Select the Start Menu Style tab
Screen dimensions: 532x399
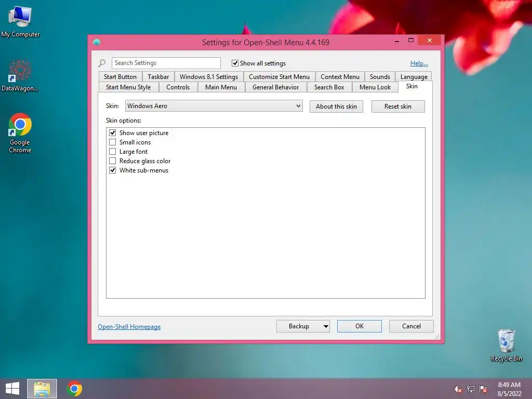(x=128, y=87)
